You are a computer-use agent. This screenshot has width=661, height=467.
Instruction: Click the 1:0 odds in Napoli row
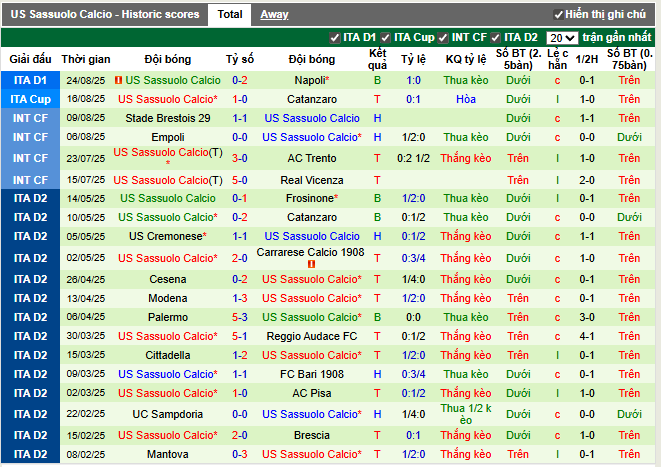(413, 80)
